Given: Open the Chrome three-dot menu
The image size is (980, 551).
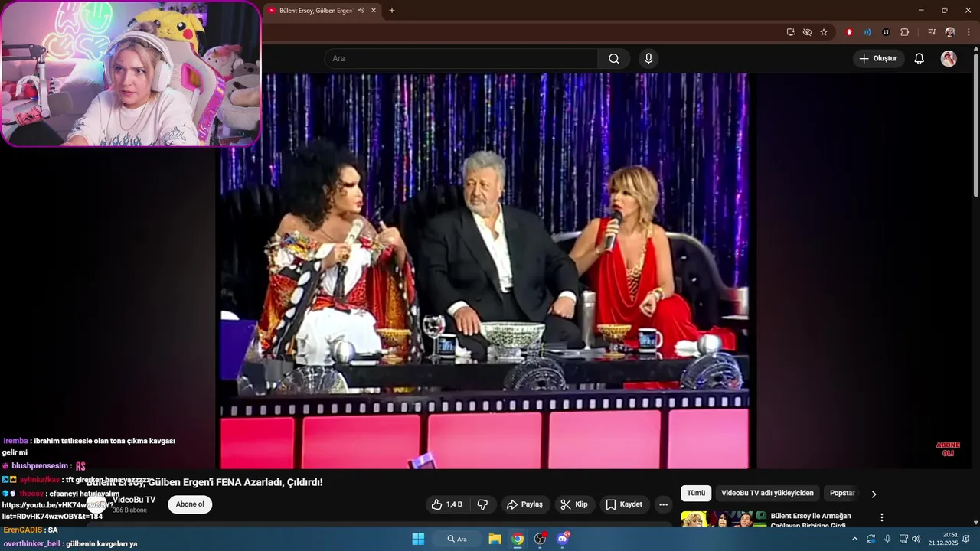Looking at the screenshot, I should click(969, 32).
